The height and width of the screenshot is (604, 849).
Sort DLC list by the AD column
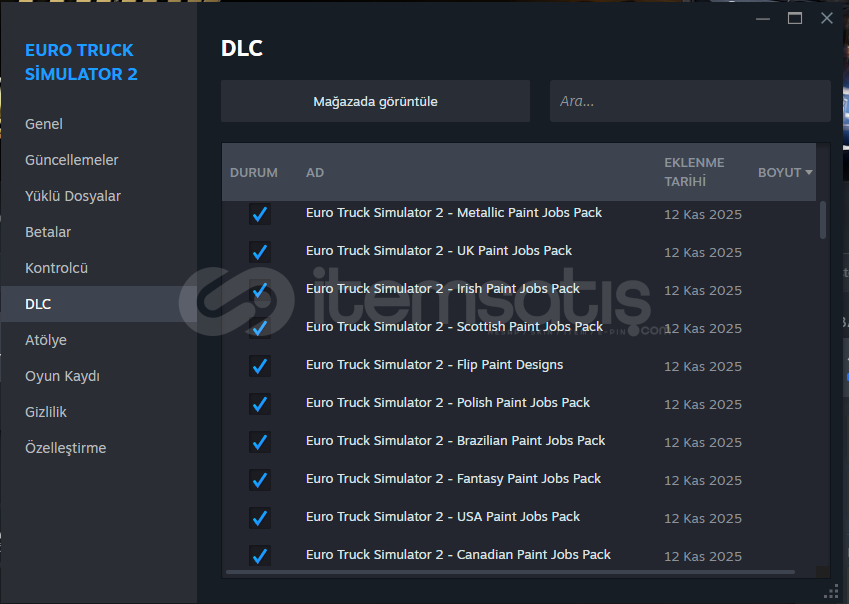(x=315, y=173)
